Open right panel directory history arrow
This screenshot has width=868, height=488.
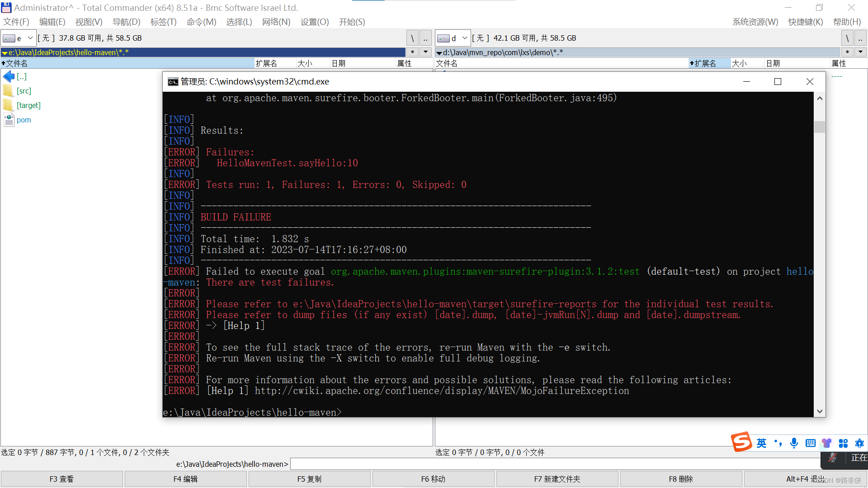click(x=860, y=52)
